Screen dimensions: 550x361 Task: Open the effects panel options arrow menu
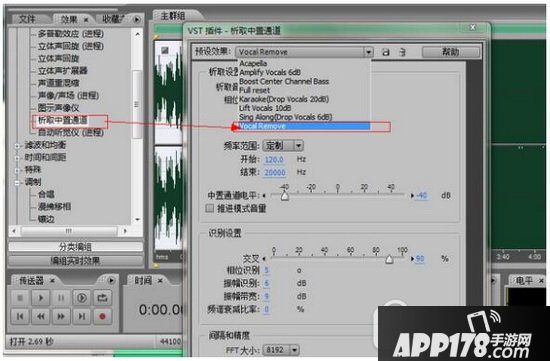137,20
